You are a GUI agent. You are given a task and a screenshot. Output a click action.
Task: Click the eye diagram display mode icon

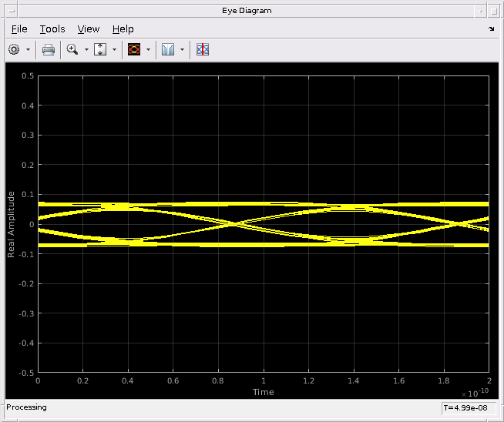tap(134, 49)
